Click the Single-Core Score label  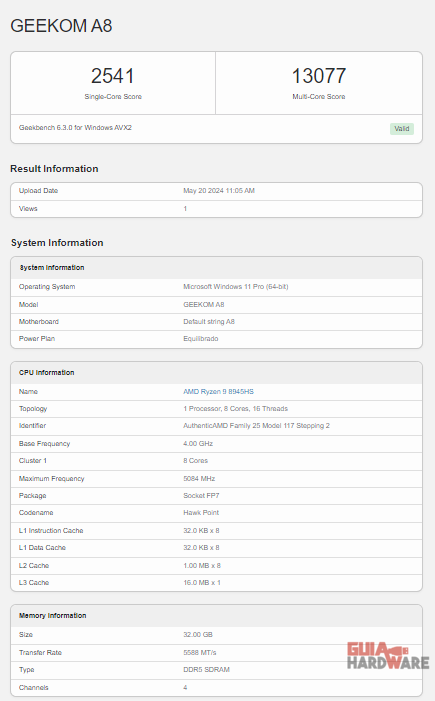click(113, 97)
